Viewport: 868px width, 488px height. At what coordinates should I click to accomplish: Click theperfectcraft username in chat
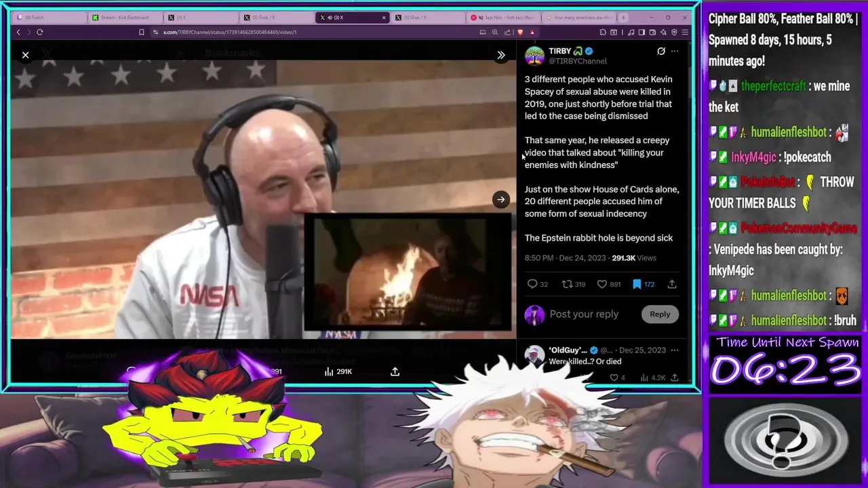[x=773, y=86]
